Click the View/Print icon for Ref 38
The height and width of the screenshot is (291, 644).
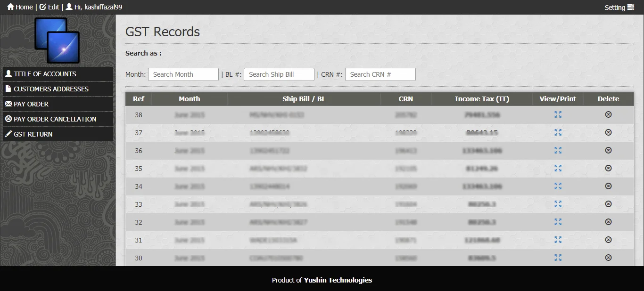pyautogui.click(x=558, y=114)
